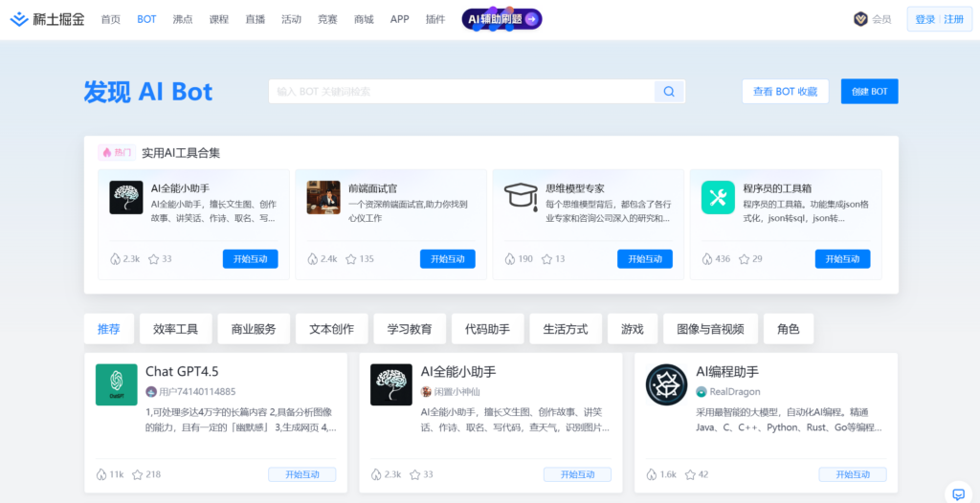Switch to the 商业服务 category tab
The width and height of the screenshot is (980, 503).
pos(254,329)
